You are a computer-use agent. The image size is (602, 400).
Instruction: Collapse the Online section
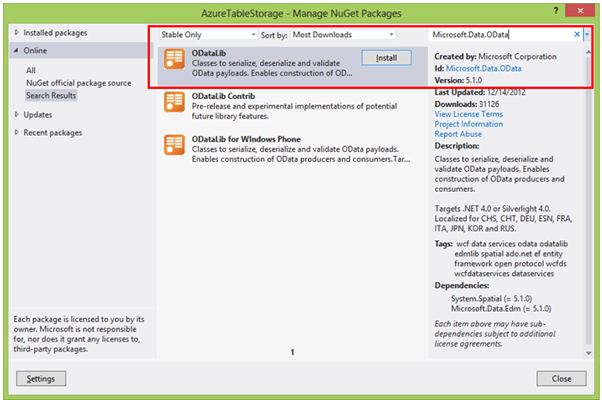pyautogui.click(x=16, y=50)
